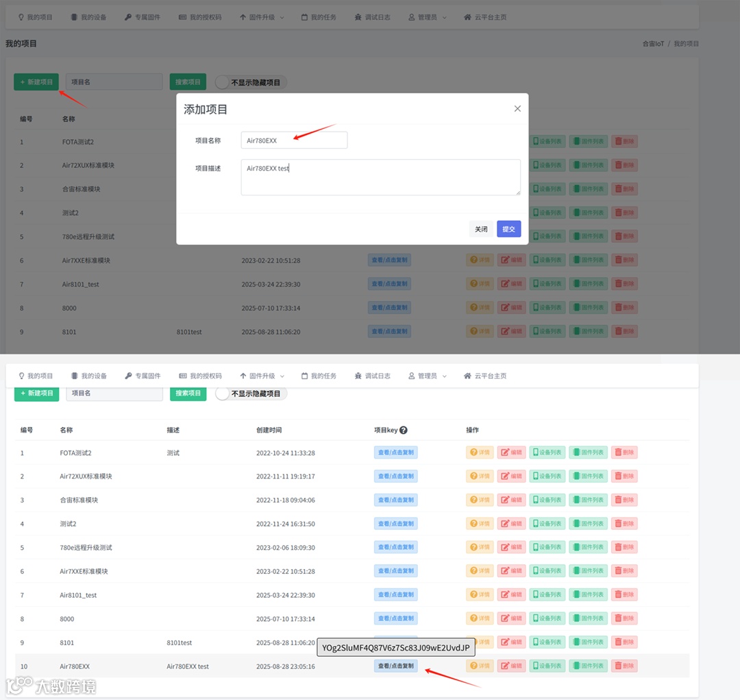Click 详情 for undimmed Air72XUX标准模块 row
The image size is (740, 700).
pos(480,476)
